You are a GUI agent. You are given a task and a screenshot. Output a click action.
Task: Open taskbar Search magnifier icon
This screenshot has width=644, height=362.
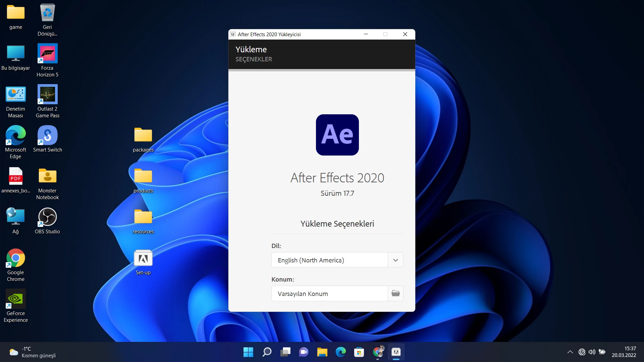tap(267, 352)
